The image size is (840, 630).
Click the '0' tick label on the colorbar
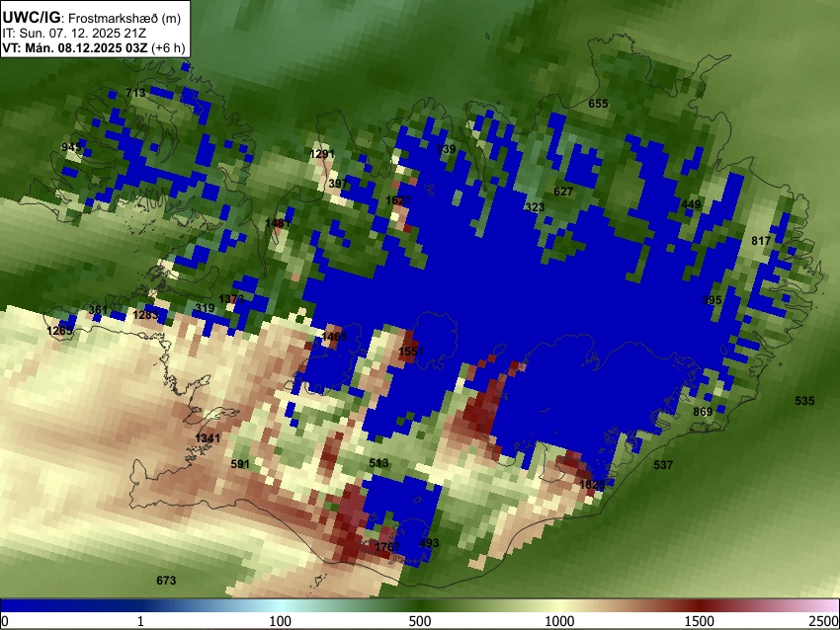(x=5, y=621)
